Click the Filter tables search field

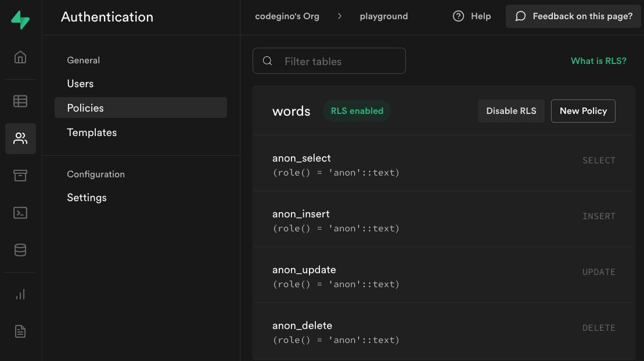point(329,60)
